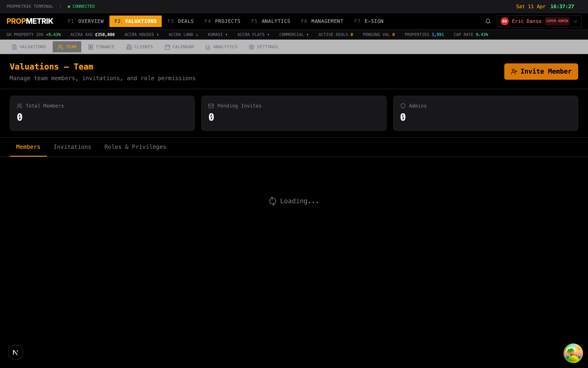The height and width of the screenshot is (368, 588).
Task: Switch to the Calendar sub-tab
Action: 179,47
